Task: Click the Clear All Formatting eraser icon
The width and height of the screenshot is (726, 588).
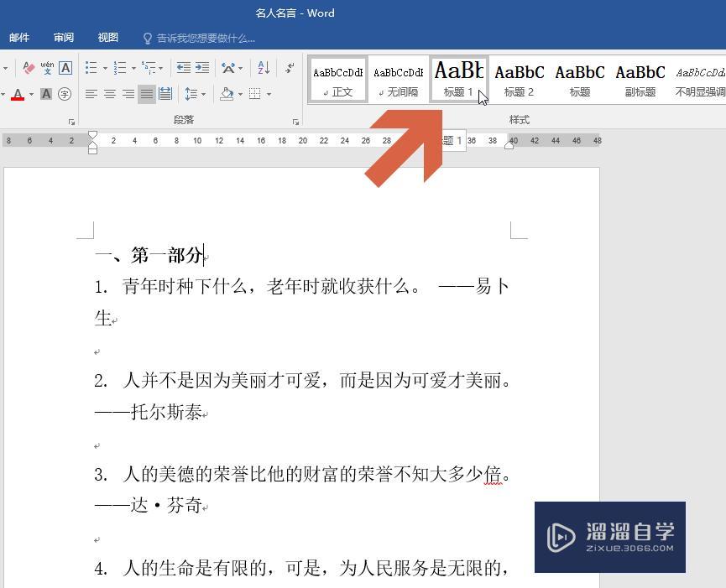Action: [x=29, y=69]
